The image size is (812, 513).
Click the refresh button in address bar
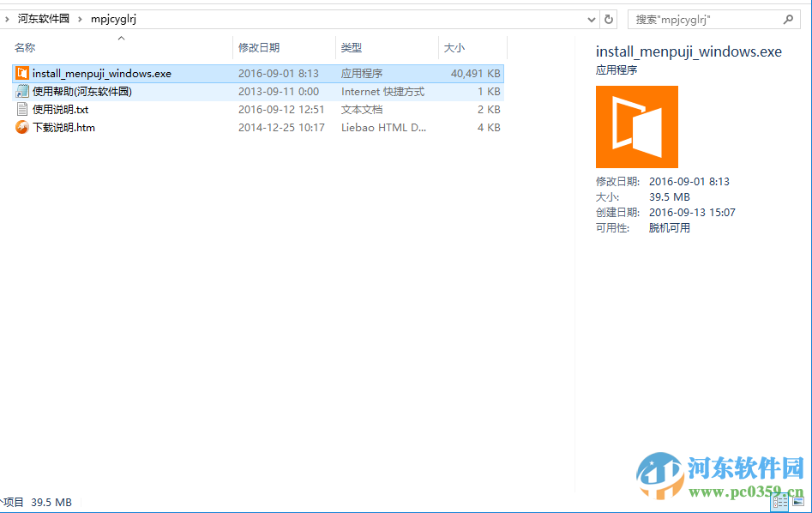coord(609,20)
